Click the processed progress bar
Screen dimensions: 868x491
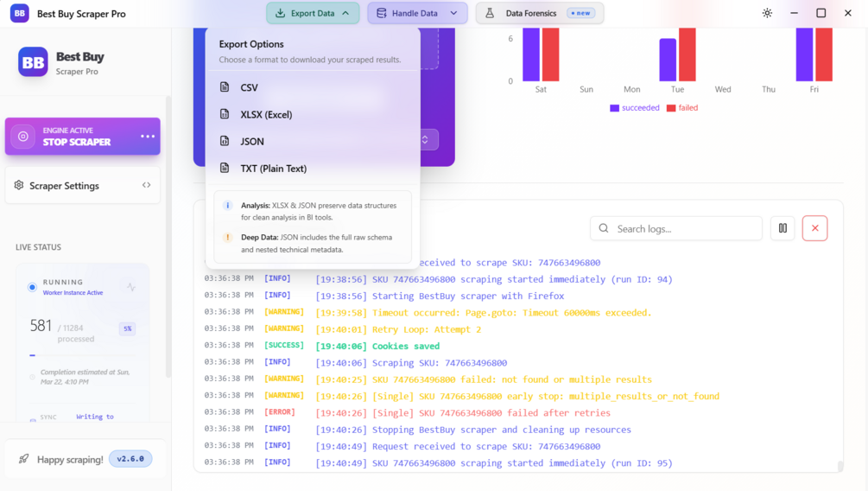(83, 355)
